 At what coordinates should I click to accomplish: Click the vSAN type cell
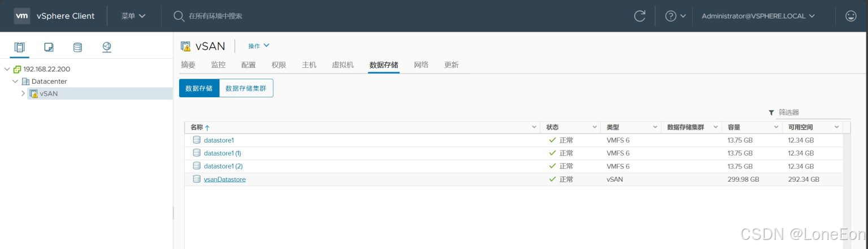click(x=615, y=179)
